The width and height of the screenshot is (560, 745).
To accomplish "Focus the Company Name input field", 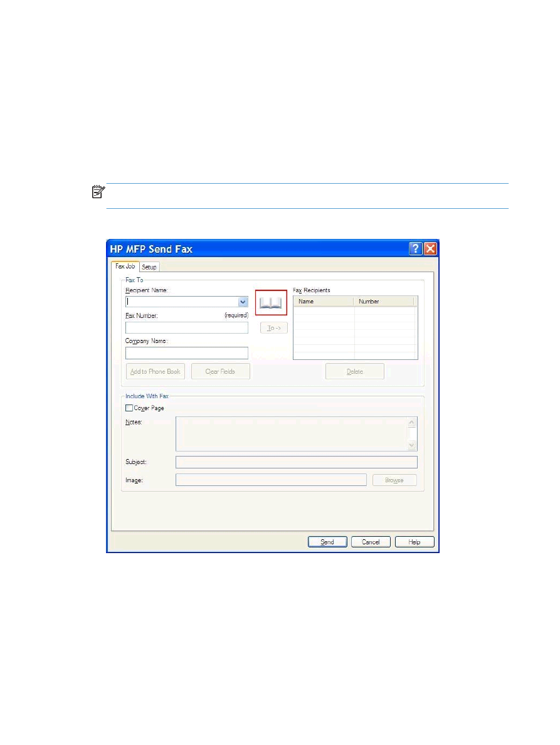I will [x=187, y=353].
